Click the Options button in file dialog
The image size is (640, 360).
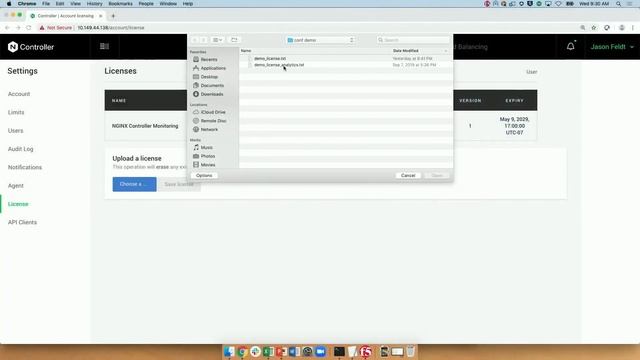tap(204, 176)
